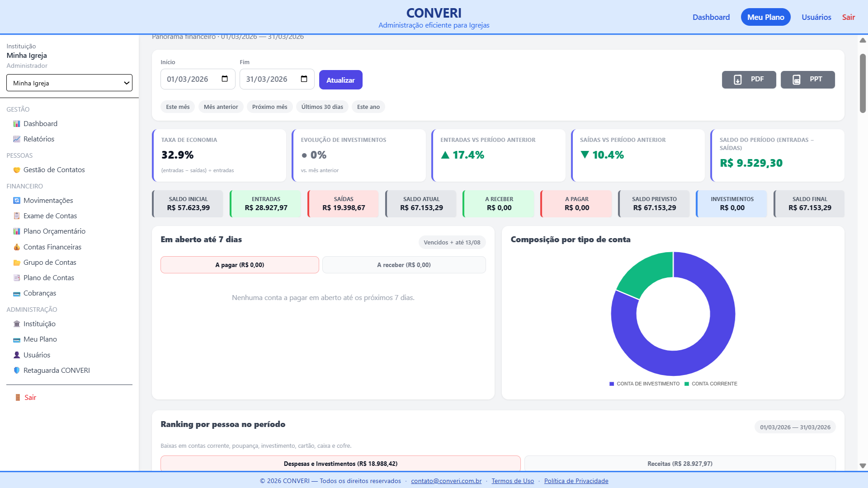Click the Dashboard sidebar icon
This screenshot has width=868, height=488.
(x=17, y=124)
